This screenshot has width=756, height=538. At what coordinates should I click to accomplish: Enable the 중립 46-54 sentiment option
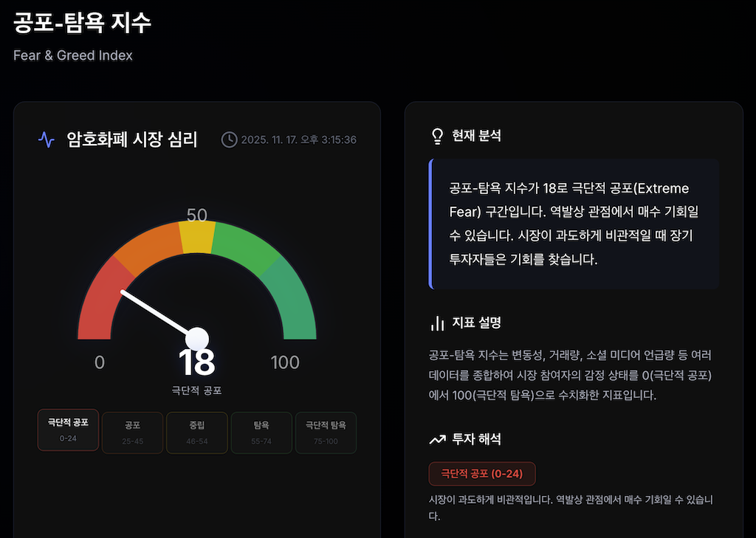[x=196, y=432]
